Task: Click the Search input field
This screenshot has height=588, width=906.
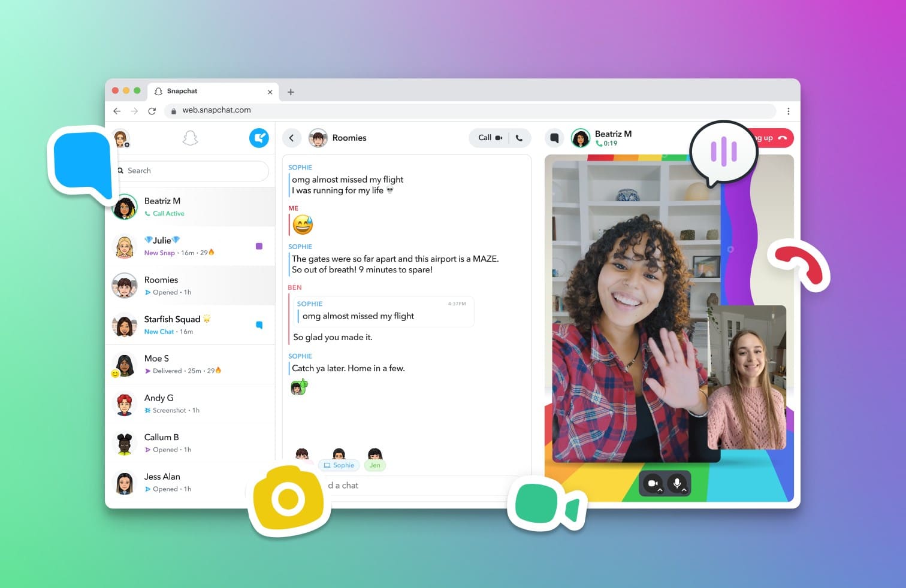Action: point(195,171)
